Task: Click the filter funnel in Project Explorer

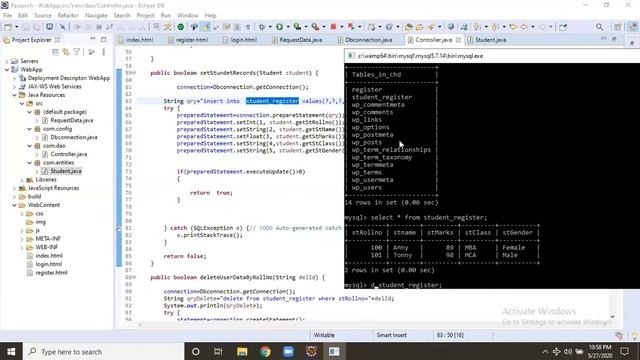Action: 76,52
